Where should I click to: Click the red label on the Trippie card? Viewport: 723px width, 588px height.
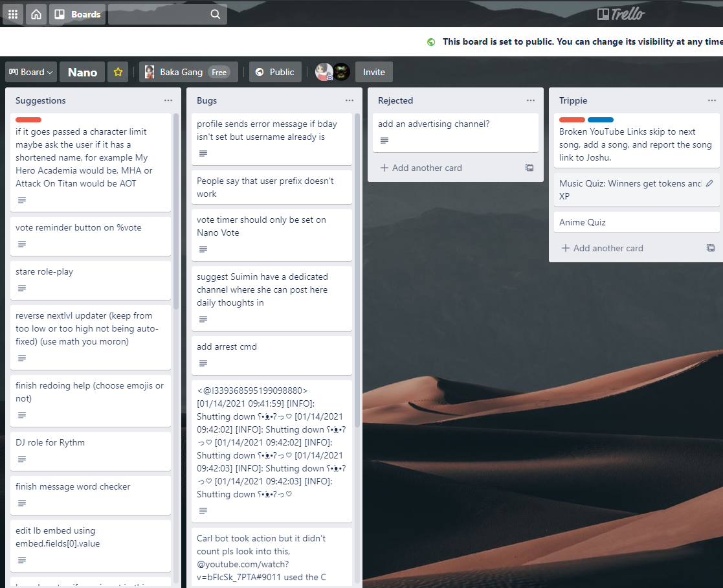pos(571,119)
